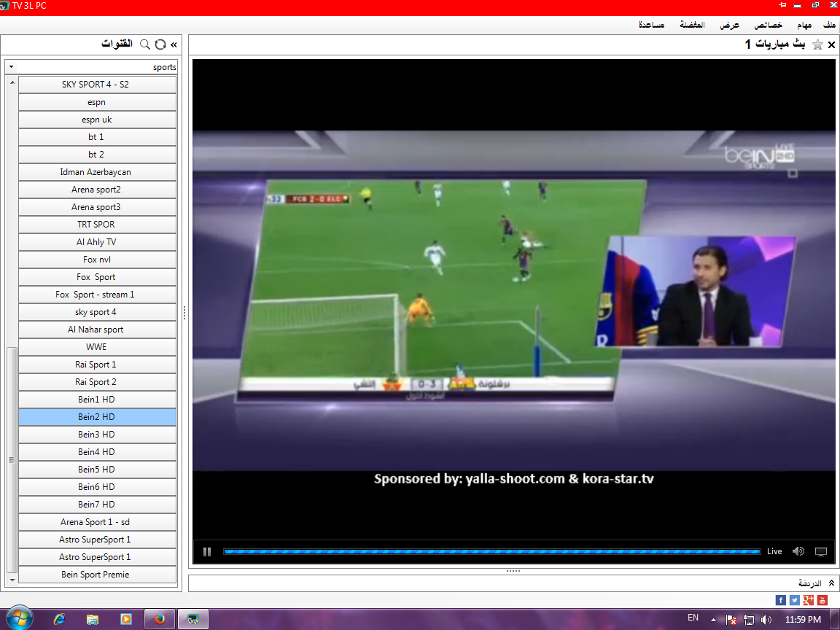Choose Bein5 HD channel
The image size is (840, 630).
pyautogui.click(x=97, y=470)
